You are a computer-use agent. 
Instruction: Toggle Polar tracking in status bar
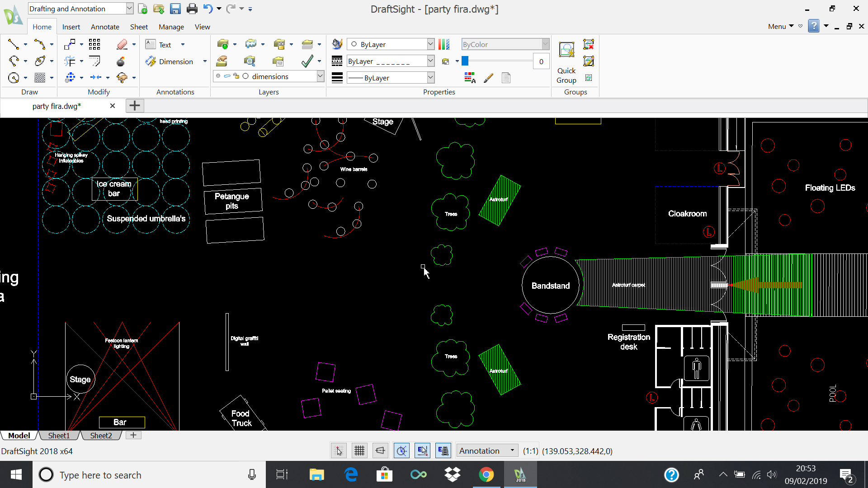pos(401,450)
